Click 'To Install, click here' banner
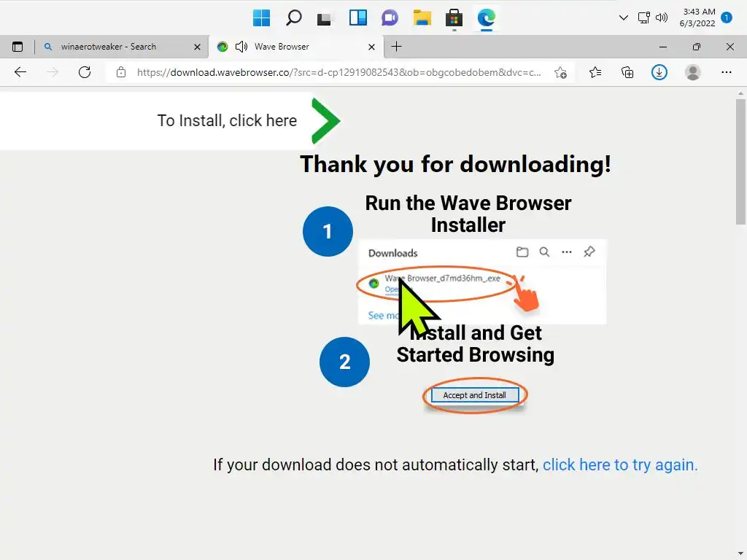The image size is (747, 560). click(171, 120)
